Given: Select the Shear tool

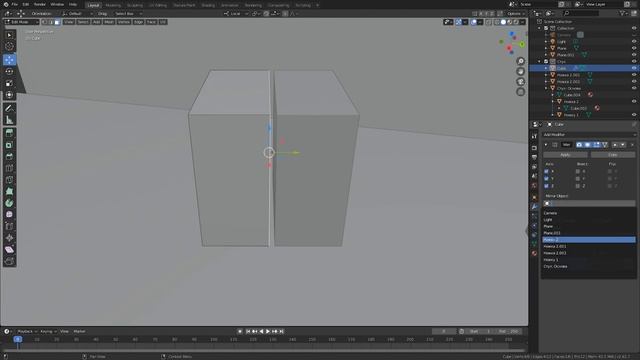Looking at the screenshot, I should click(9, 249).
